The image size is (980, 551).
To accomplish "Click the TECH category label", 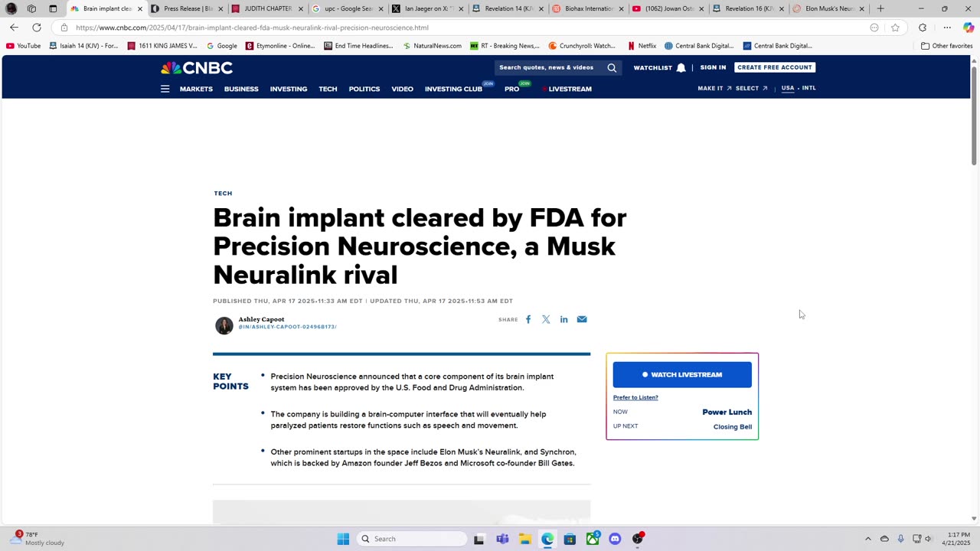I will pos(223,194).
